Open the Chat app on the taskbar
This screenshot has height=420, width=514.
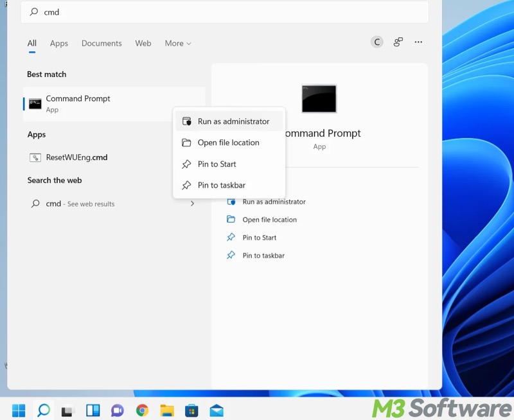[x=118, y=410]
